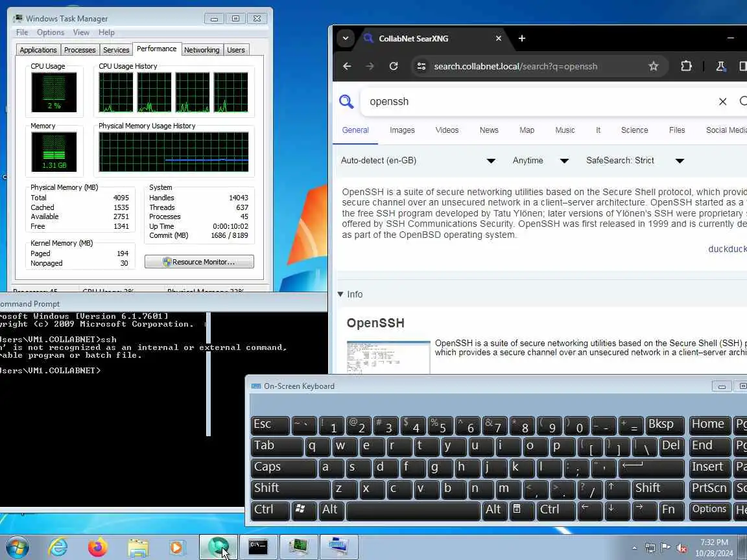Launch Firefox from the taskbar

click(97, 547)
